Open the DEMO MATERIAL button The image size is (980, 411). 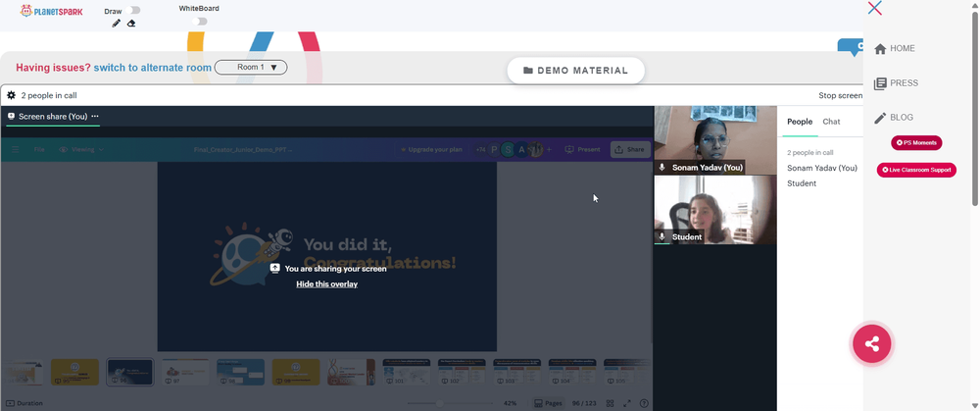tap(575, 71)
